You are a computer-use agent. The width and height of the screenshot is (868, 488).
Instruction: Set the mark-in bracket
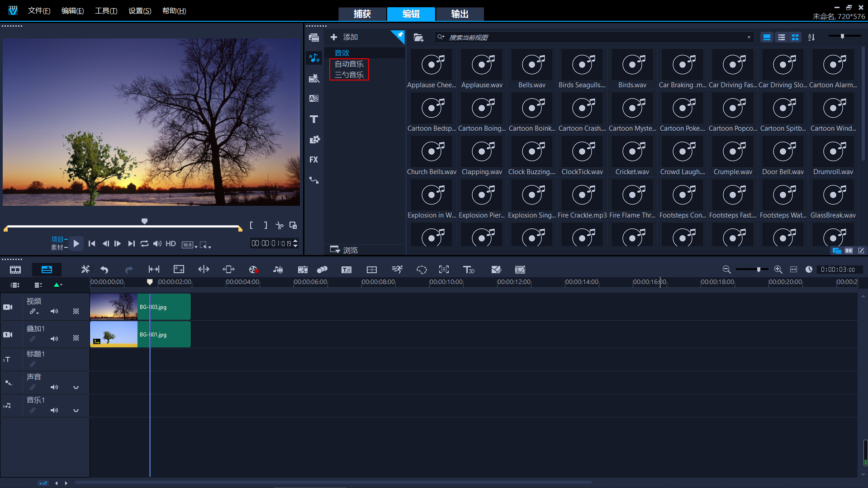(x=251, y=225)
